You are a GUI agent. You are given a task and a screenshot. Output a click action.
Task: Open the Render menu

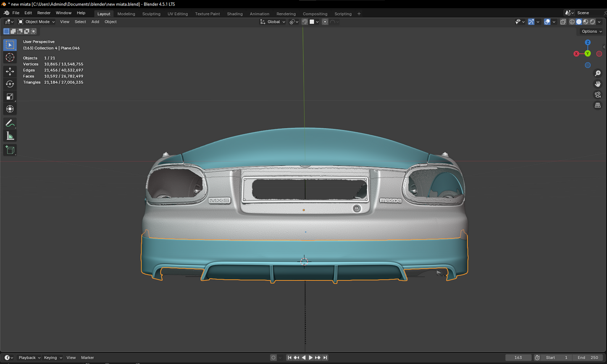coord(44,13)
